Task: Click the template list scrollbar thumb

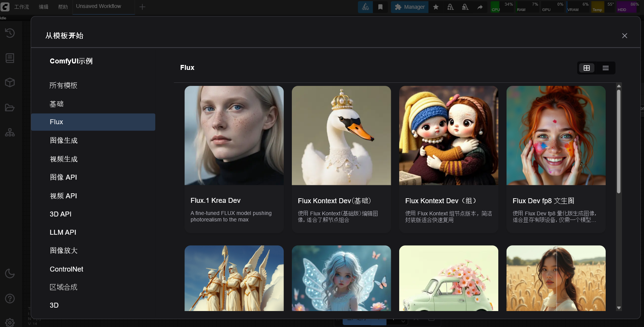Action: point(619,141)
